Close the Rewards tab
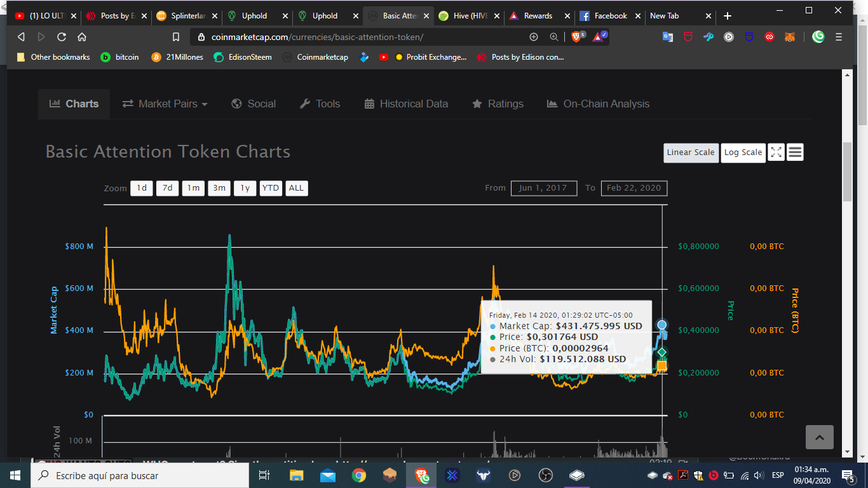The image size is (868, 488). pyautogui.click(x=567, y=16)
